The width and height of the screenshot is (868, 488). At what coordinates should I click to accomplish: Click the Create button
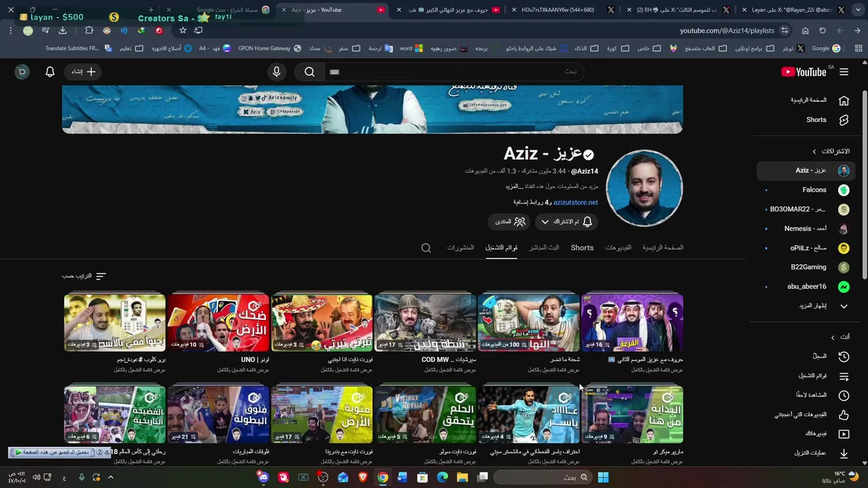[x=84, y=72]
